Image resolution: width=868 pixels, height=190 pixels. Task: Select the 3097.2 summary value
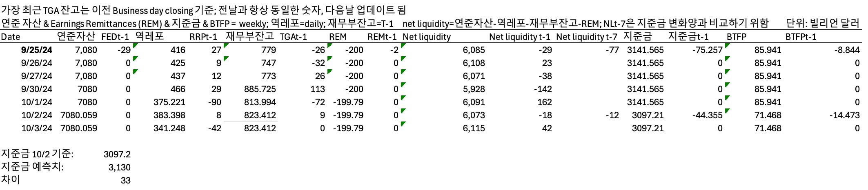point(117,155)
